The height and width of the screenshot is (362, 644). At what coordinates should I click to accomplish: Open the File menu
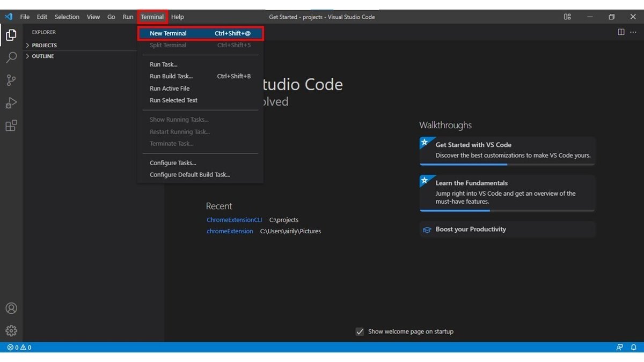[25, 17]
